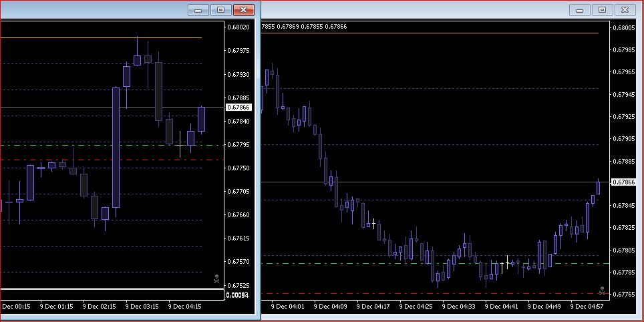Minimize the left chart window
The height and width of the screenshot is (322, 644).
[198, 10]
